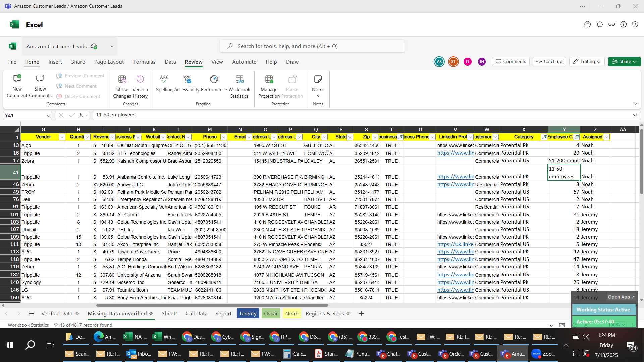644x362 pixels.
Task: Click the shield privacy icon
Action: coord(635,24)
